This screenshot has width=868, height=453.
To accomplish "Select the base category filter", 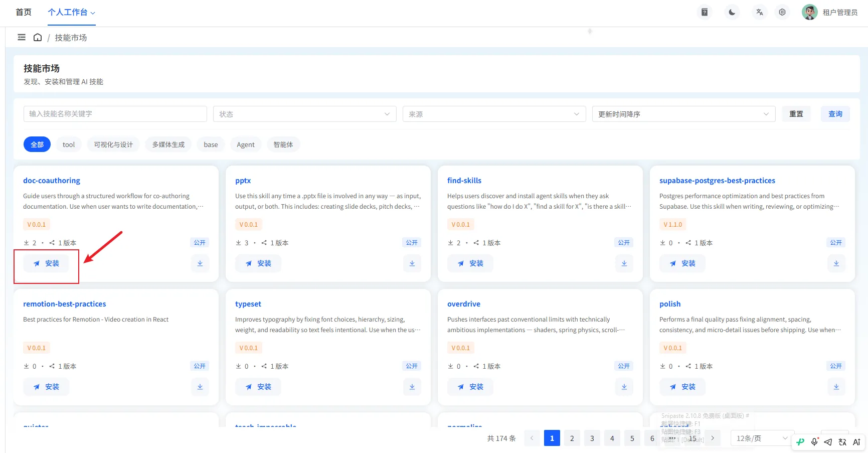I will pos(211,144).
